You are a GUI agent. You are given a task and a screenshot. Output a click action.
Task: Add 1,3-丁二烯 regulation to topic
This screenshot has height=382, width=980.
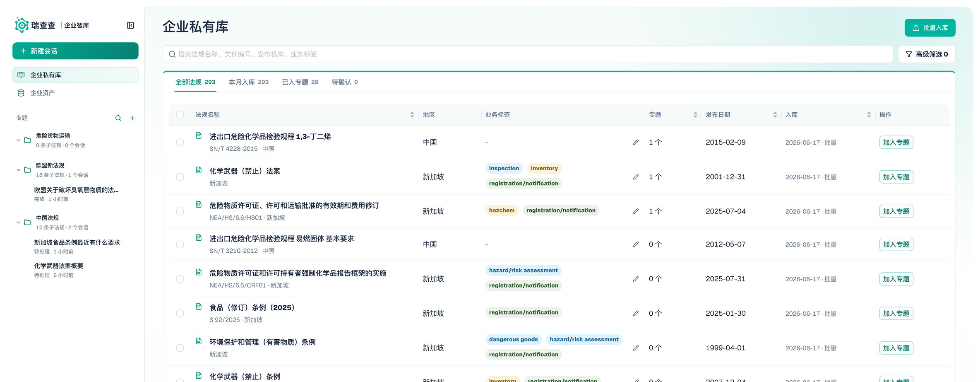tap(896, 143)
